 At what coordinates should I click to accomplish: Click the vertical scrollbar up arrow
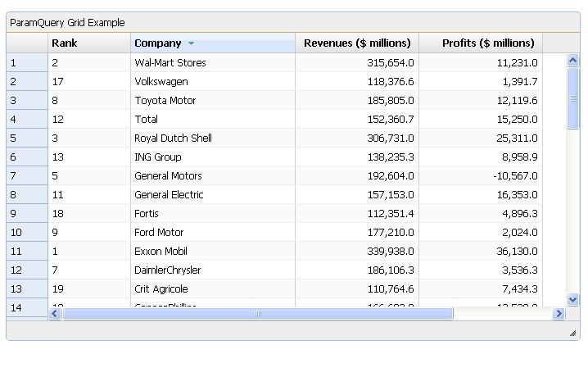(x=572, y=60)
